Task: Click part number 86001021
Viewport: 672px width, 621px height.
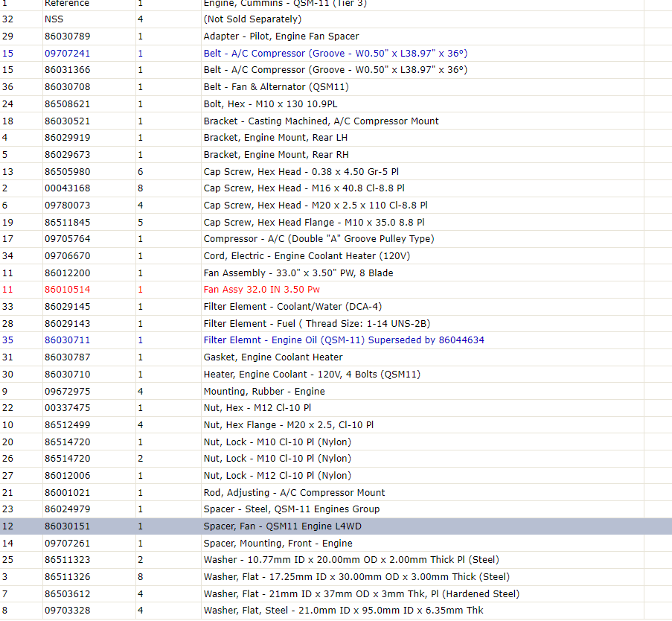Action: tap(67, 493)
